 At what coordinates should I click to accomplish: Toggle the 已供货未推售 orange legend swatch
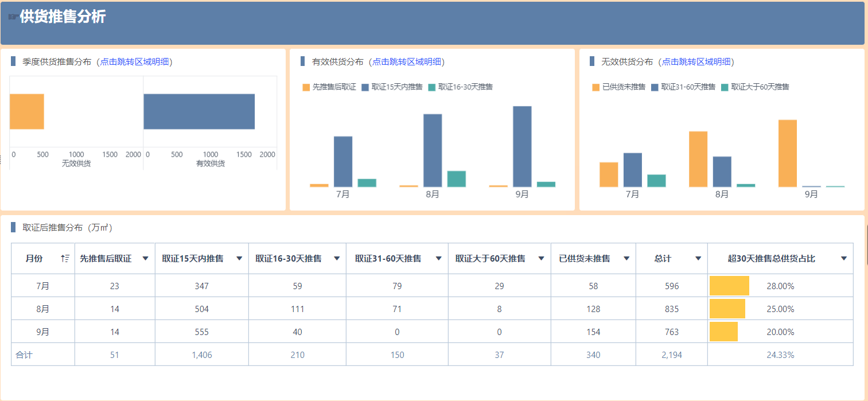[596, 87]
